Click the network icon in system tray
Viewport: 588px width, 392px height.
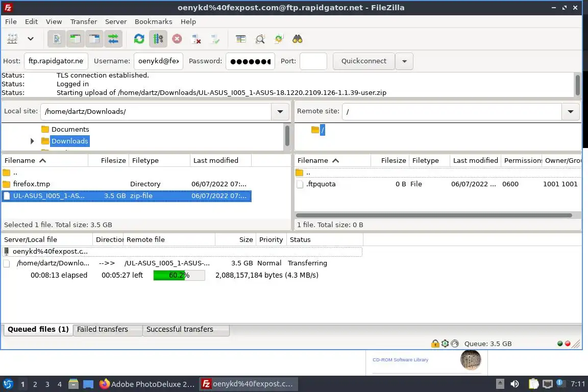[x=548, y=384]
